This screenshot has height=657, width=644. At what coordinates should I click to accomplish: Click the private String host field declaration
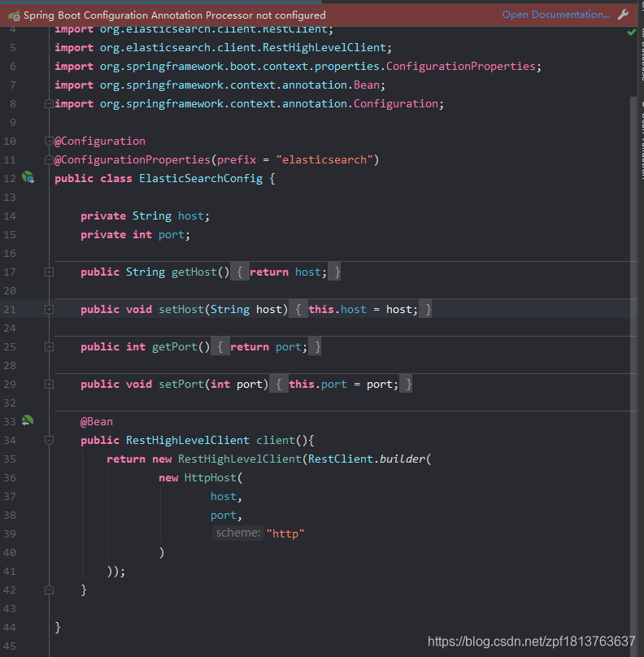[145, 215]
